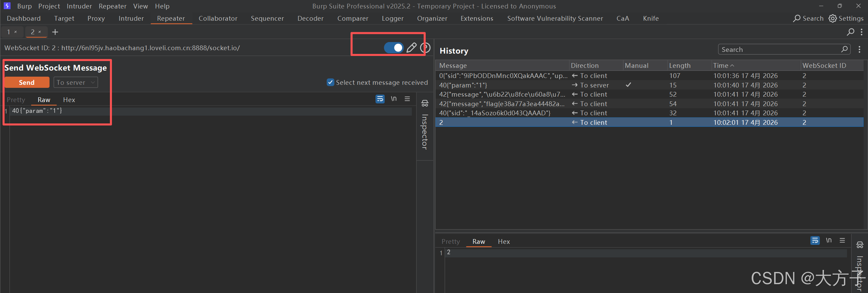
Task: Open the history viewer hamburger menu
Action: (x=842, y=240)
